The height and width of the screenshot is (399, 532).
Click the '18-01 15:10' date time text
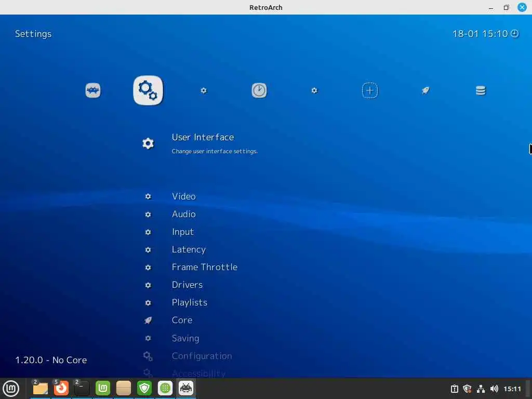[x=480, y=34]
